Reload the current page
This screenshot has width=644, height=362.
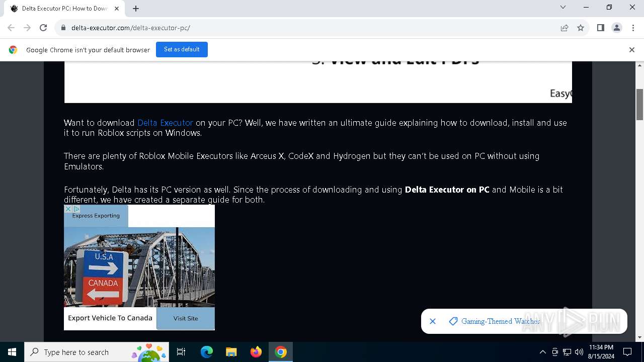pyautogui.click(x=43, y=28)
